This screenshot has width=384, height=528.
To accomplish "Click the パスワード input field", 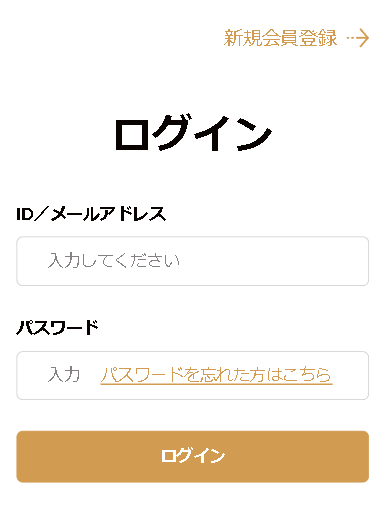I will [193, 375].
